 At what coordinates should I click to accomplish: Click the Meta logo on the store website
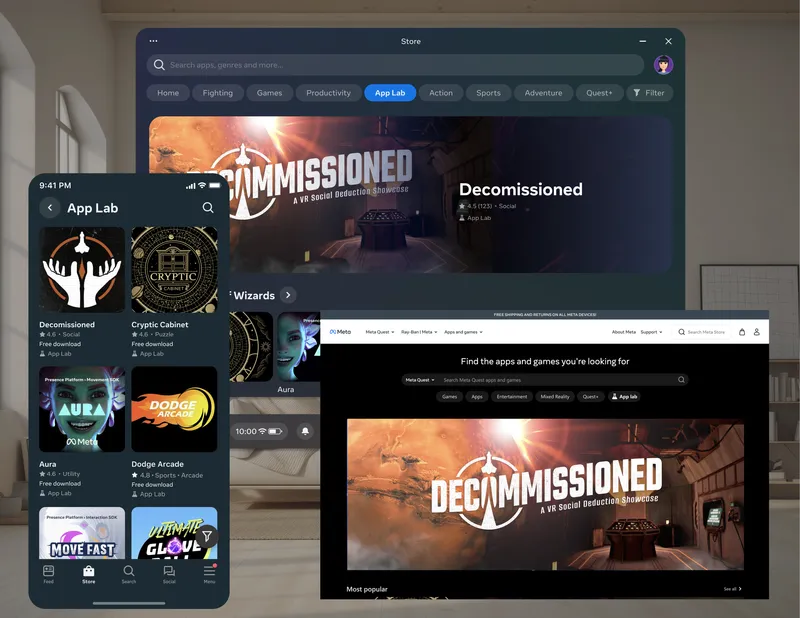340,331
